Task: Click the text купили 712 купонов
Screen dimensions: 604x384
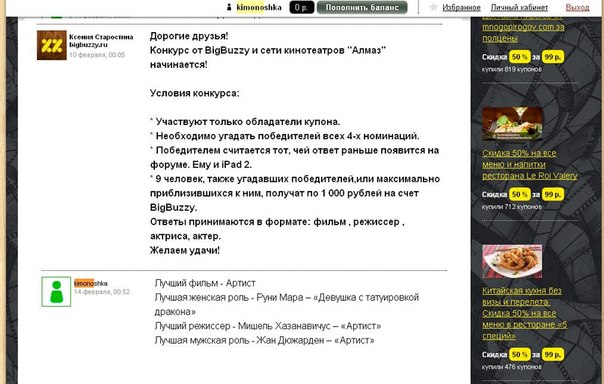Action: click(512, 207)
